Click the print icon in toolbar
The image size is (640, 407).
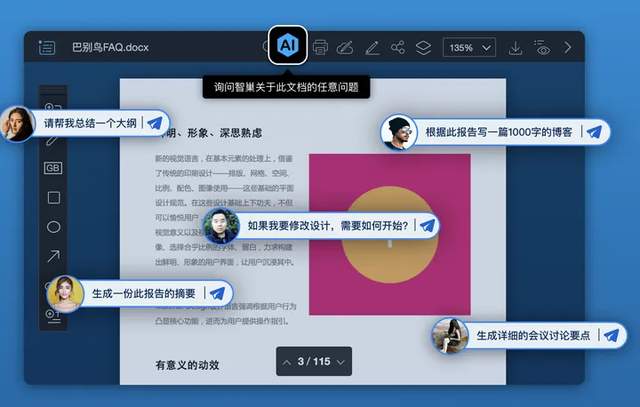(x=320, y=47)
